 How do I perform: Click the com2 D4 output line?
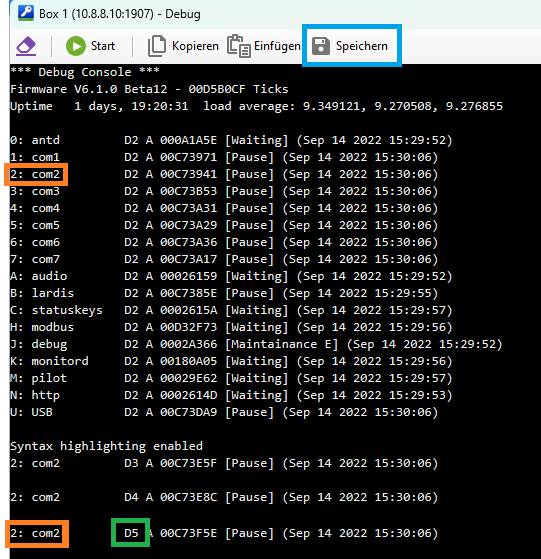(224, 497)
